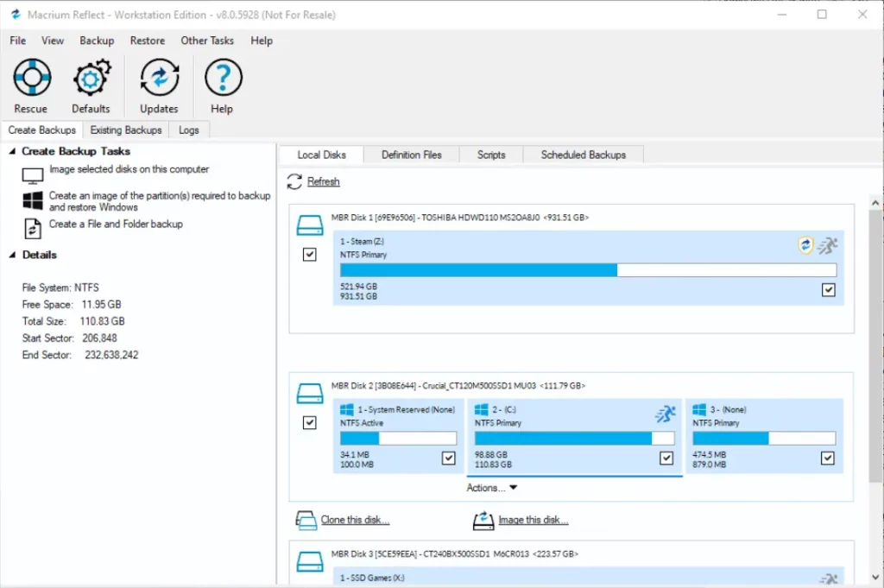
Task: Uncheck the System Reserved partition checkbox
Action: [x=448, y=458]
